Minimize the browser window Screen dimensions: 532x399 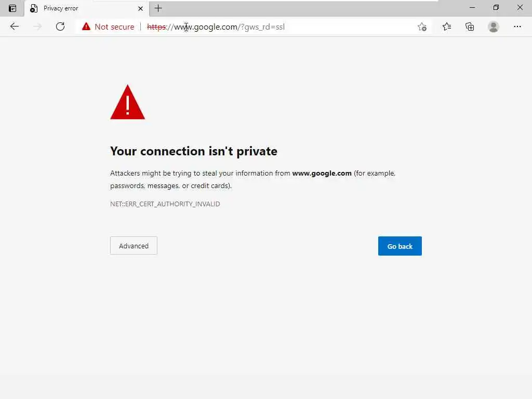tap(472, 8)
